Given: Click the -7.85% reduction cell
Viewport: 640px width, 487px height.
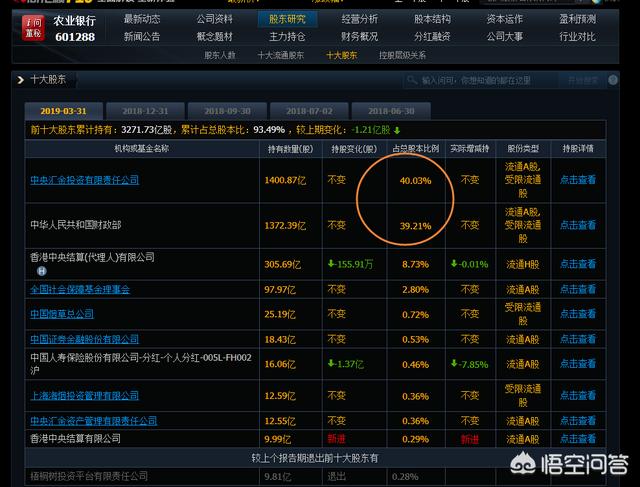Looking at the screenshot, I should click(469, 364).
